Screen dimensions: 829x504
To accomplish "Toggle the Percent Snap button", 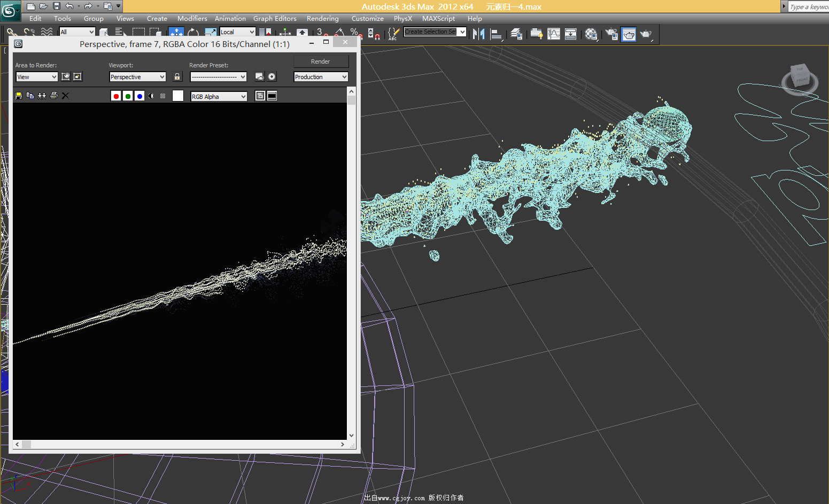I will point(355,34).
